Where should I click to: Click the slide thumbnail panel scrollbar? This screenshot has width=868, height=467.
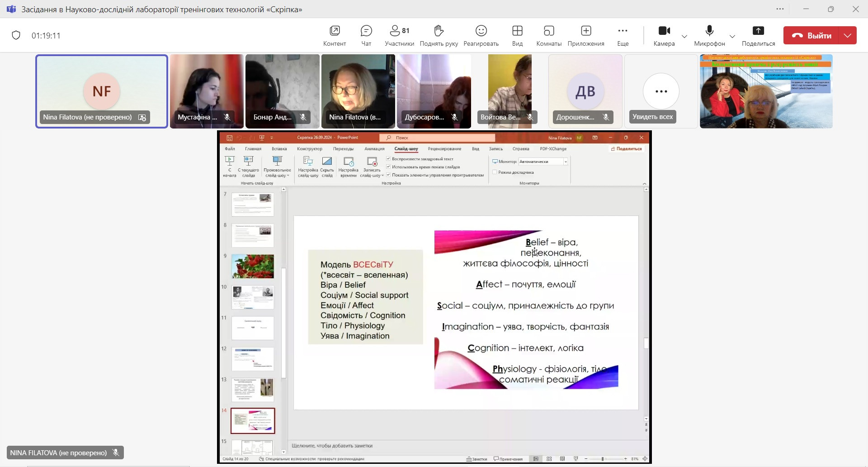(283, 322)
